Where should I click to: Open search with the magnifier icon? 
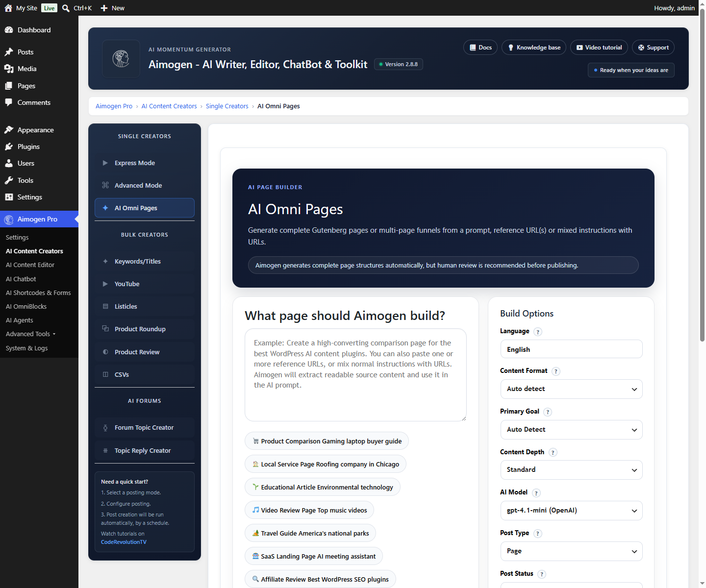click(66, 8)
